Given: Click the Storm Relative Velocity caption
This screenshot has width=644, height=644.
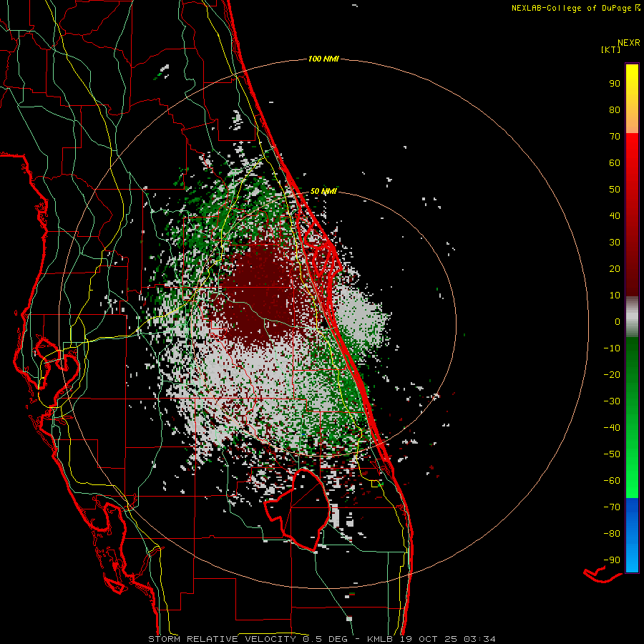Looking at the screenshot, I should coord(321,639).
